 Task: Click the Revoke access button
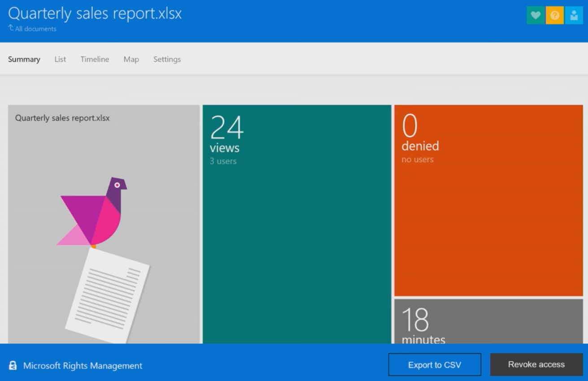pos(536,365)
